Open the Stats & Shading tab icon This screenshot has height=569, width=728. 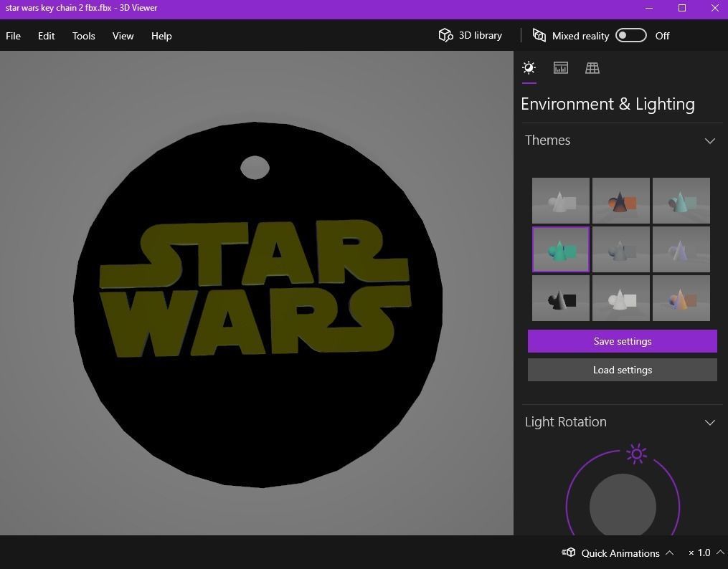(560, 68)
